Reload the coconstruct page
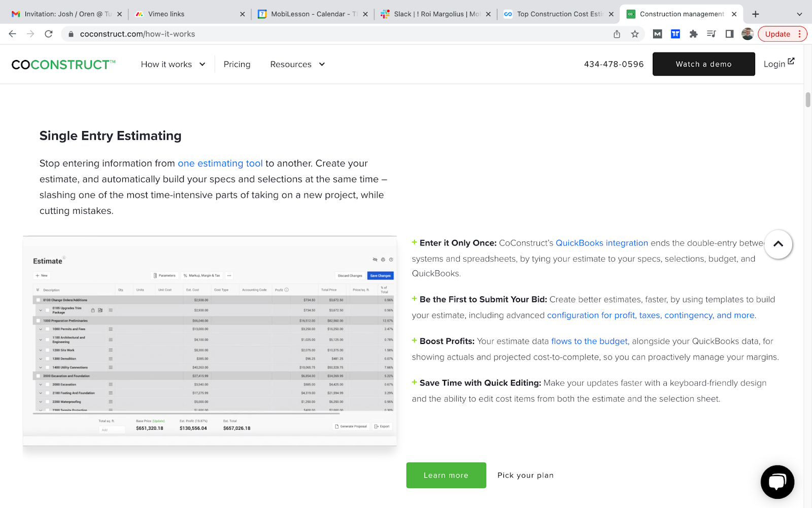812x508 pixels. 49,34
